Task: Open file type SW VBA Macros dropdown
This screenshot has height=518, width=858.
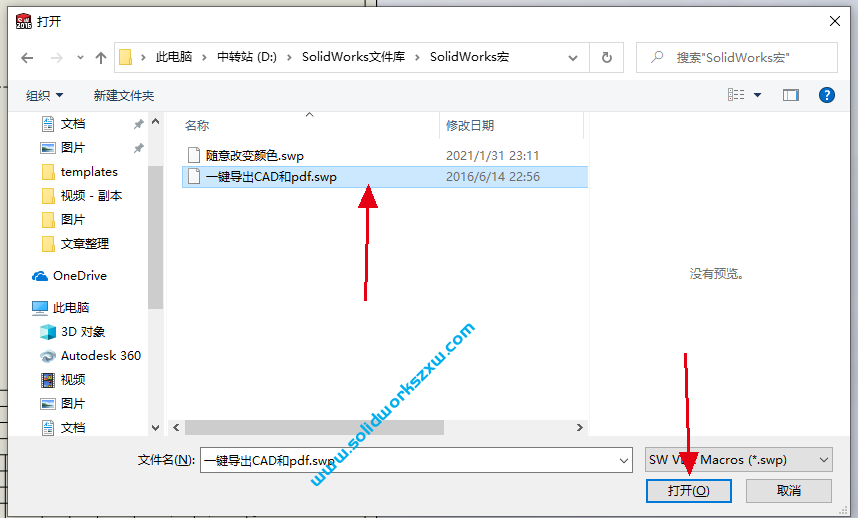Action: coord(739,460)
